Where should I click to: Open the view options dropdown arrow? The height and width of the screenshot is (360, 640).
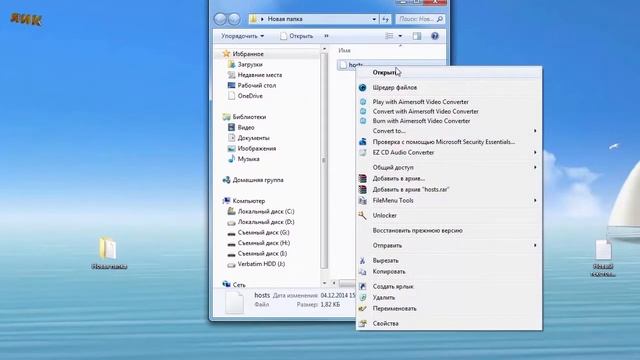pos(400,36)
